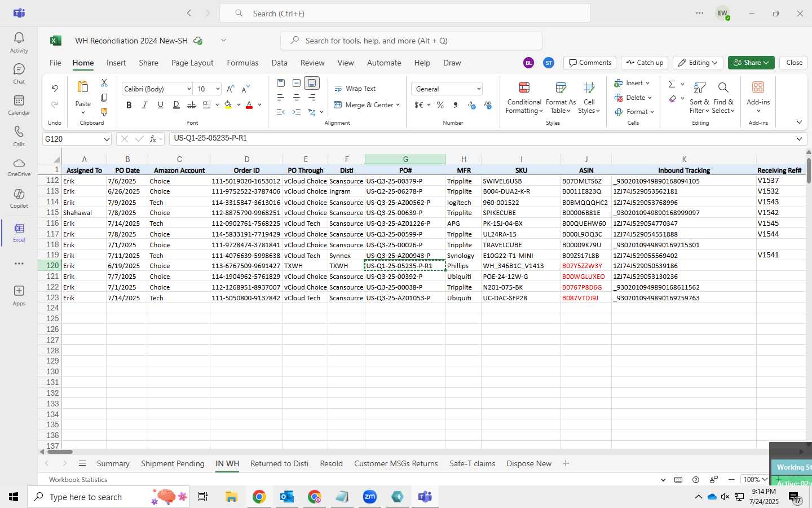Expand the formula bar
This screenshot has height=508, width=812.
click(799, 139)
